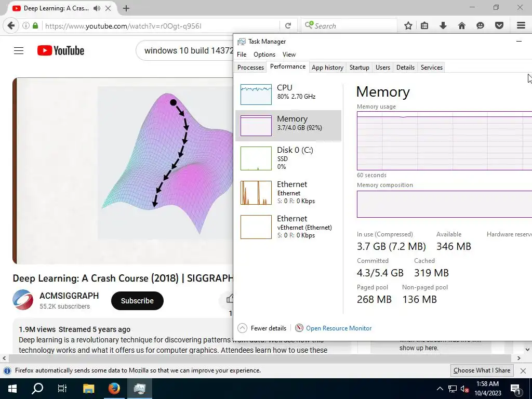
Task: Click the Memory usage graph
Action: pyautogui.click(x=445, y=141)
